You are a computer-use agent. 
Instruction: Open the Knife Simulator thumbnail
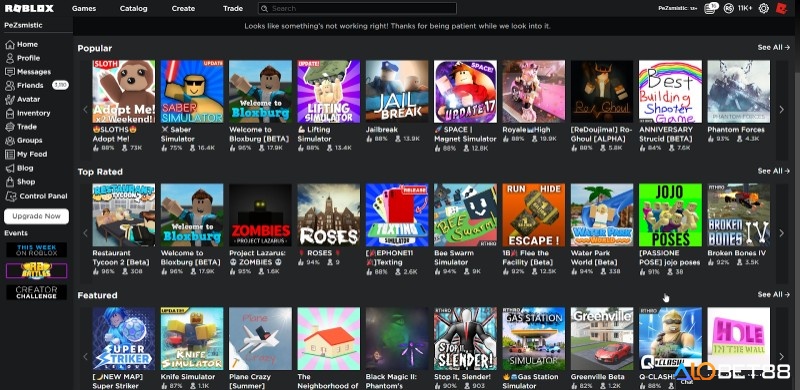pyautogui.click(x=192, y=338)
